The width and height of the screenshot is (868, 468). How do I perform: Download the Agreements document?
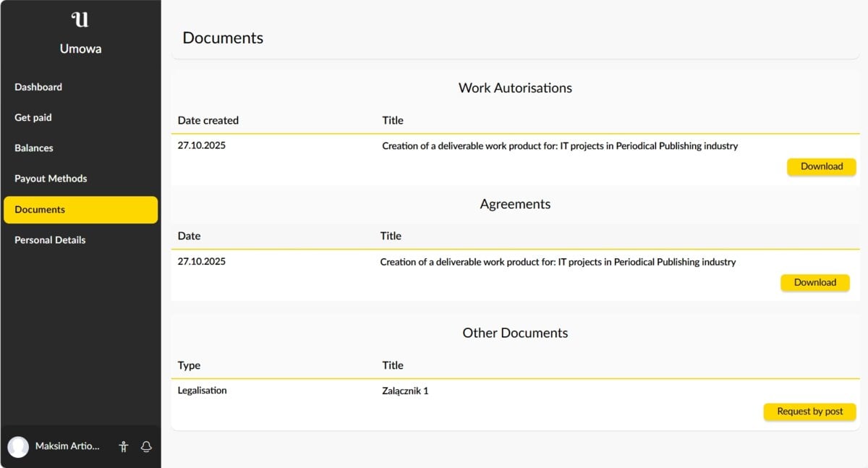(x=814, y=283)
